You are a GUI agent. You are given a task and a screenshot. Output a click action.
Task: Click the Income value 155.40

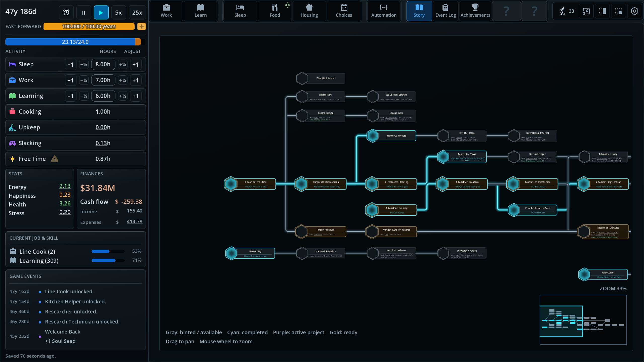(x=134, y=211)
